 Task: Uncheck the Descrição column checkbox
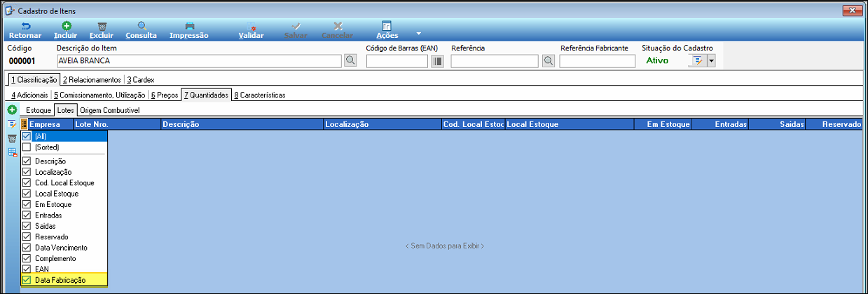tap(27, 161)
